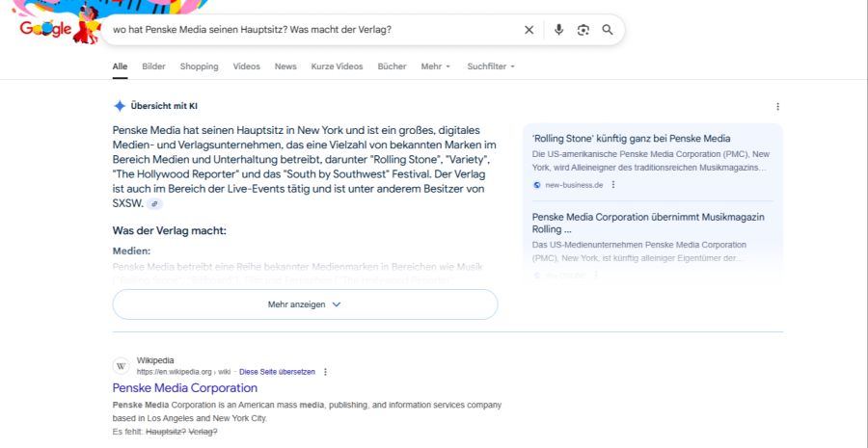Open AI overview three-dot options menu

coord(777,106)
